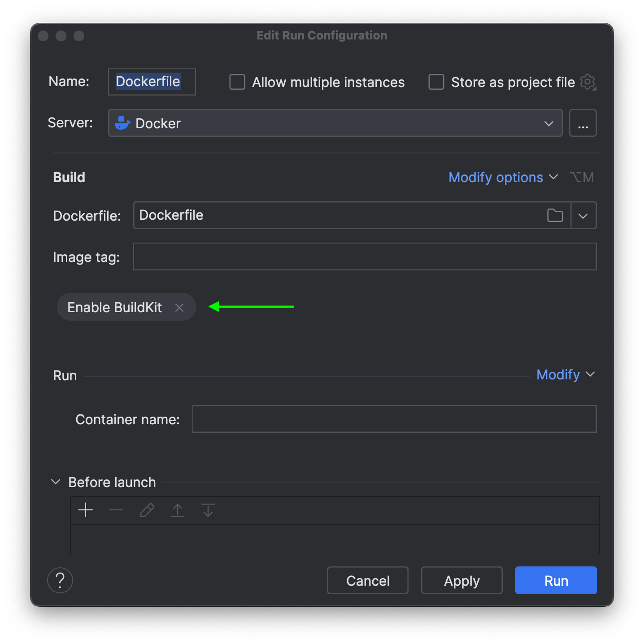
Task: Check Store as project file
Action: click(436, 82)
